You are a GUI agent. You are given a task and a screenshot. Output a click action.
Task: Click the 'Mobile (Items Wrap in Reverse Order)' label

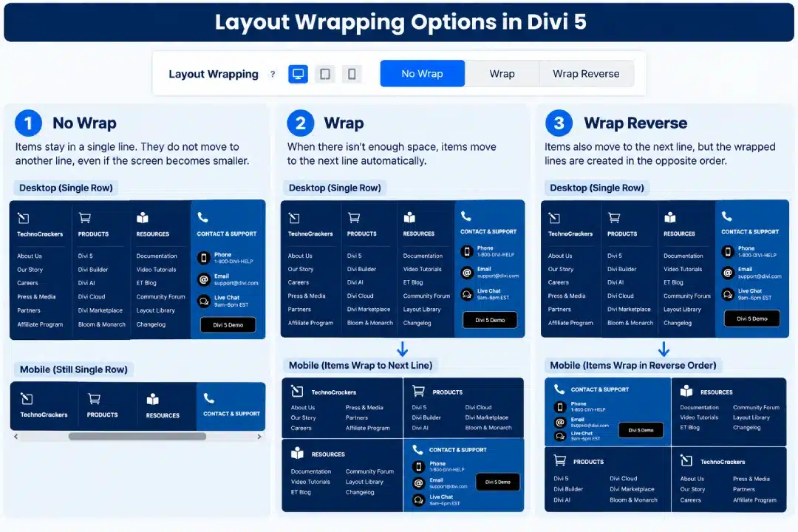pyautogui.click(x=633, y=365)
